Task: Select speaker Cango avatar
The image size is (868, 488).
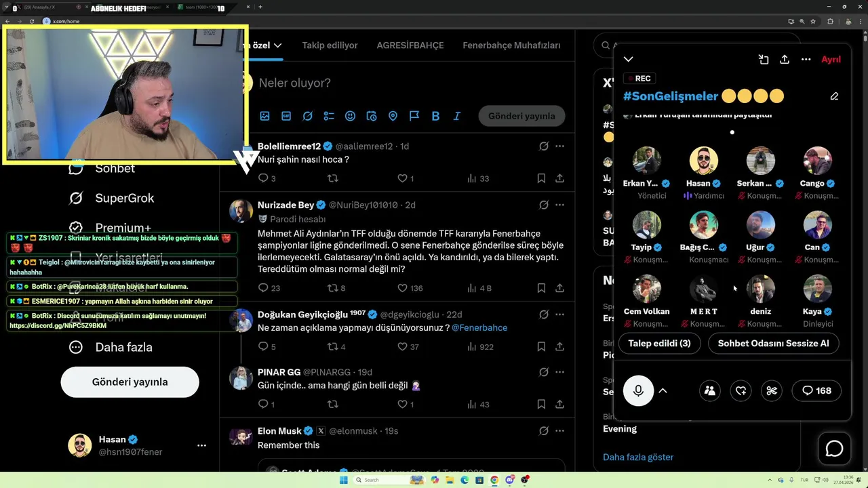Action: pyautogui.click(x=818, y=161)
